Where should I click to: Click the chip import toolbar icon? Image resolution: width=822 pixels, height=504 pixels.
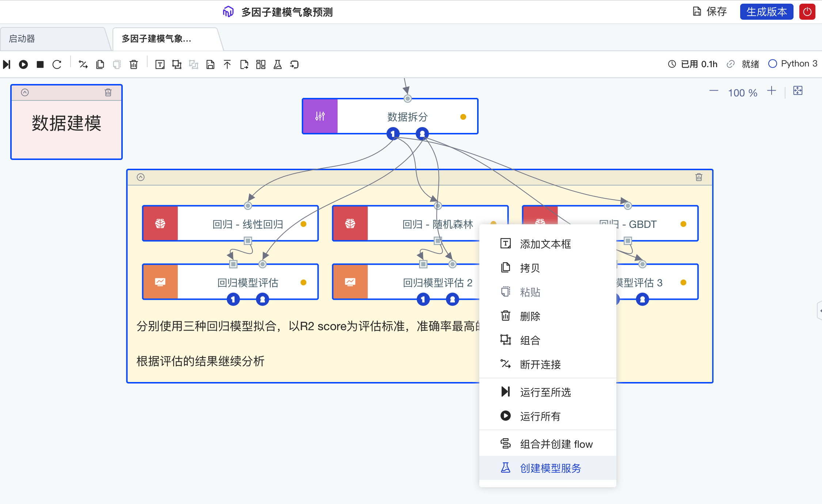tap(294, 65)
